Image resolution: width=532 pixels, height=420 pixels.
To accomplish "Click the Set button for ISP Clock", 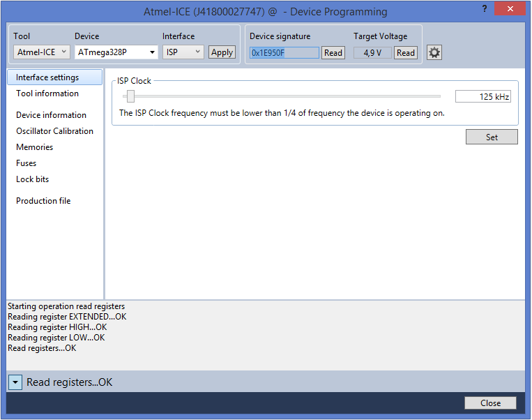I will 492,137.
